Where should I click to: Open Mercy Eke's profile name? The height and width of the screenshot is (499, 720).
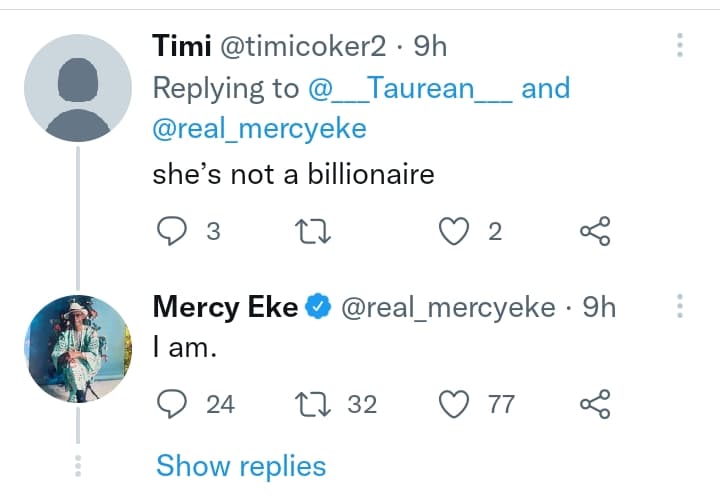(225, 308)
